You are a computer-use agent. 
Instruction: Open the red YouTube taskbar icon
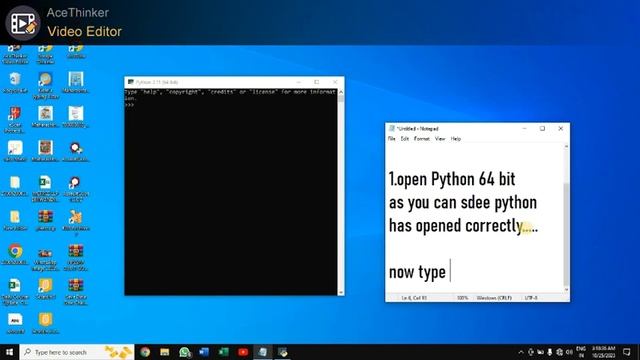(243, 352)
